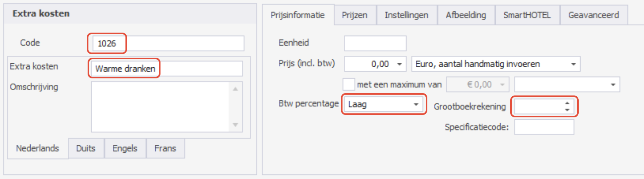Click Omschrijving scrollbar down arrow
This screenshot has height=179, width=644.
pos(235,125)
